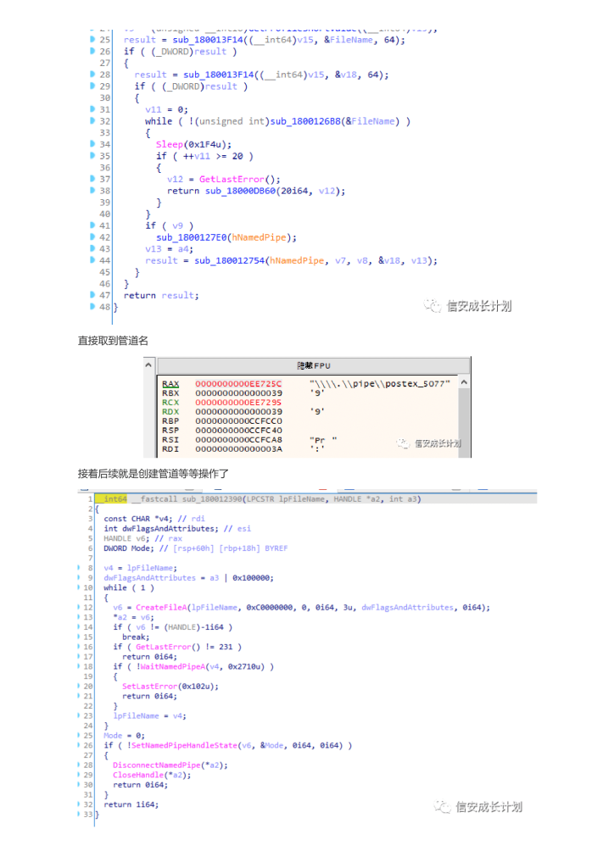Image resolution: width=614 pixels, height=868 pixels.
Task: Select the pipe string \\.\pipe\postex_5077
Action: click(379, 384)
